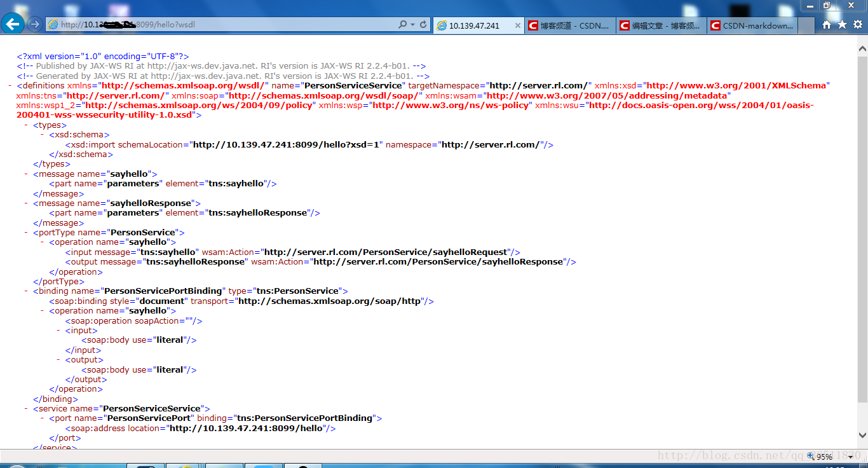Open Favorites with the star icon
This screenshot has width=868, height=468.
click(842, 25)
